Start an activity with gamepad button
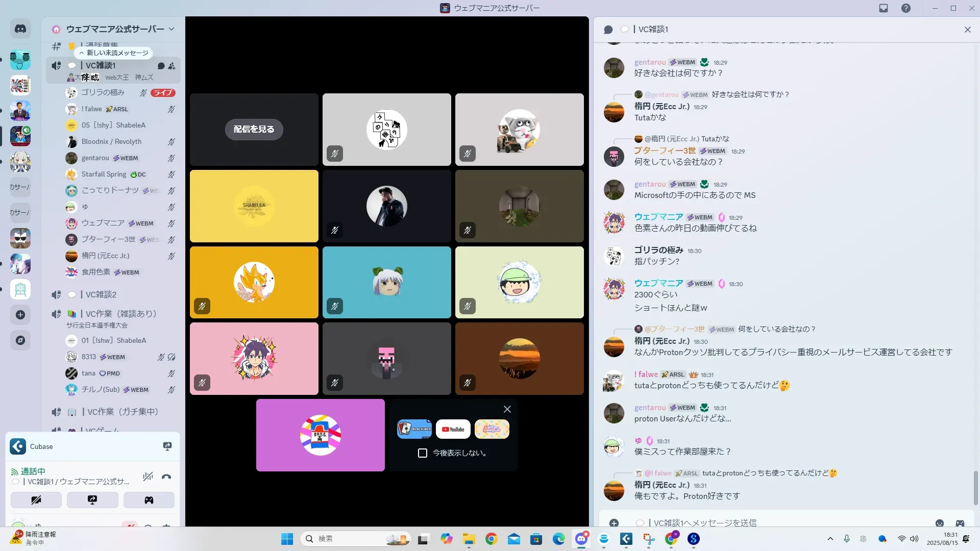 [149, 500]
